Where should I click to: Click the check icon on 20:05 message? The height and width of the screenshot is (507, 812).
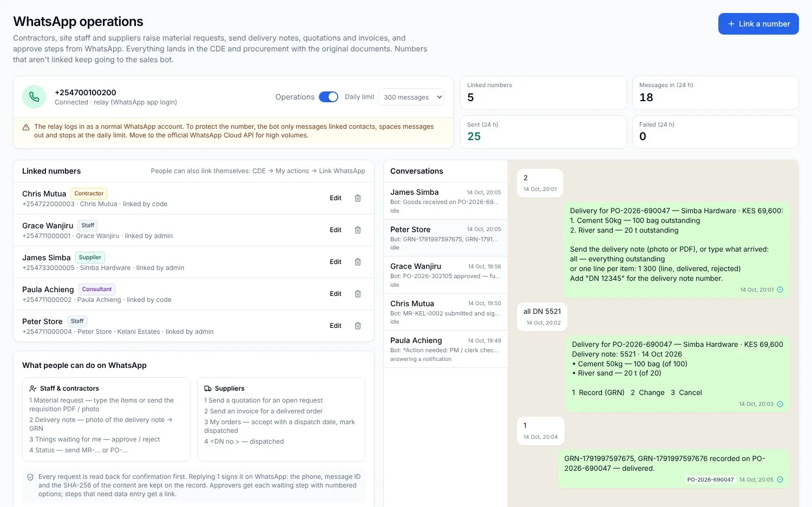click(780, 479)
